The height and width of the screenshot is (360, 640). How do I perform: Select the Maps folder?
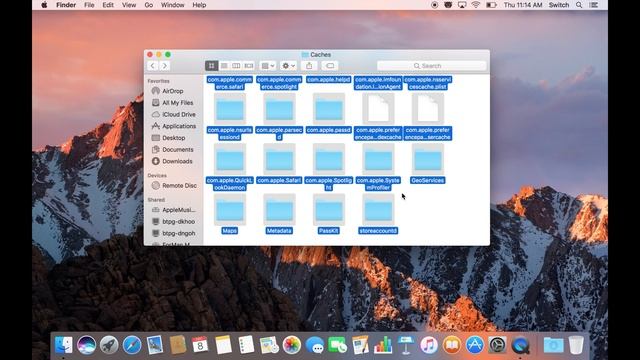(x=230, y=210)
